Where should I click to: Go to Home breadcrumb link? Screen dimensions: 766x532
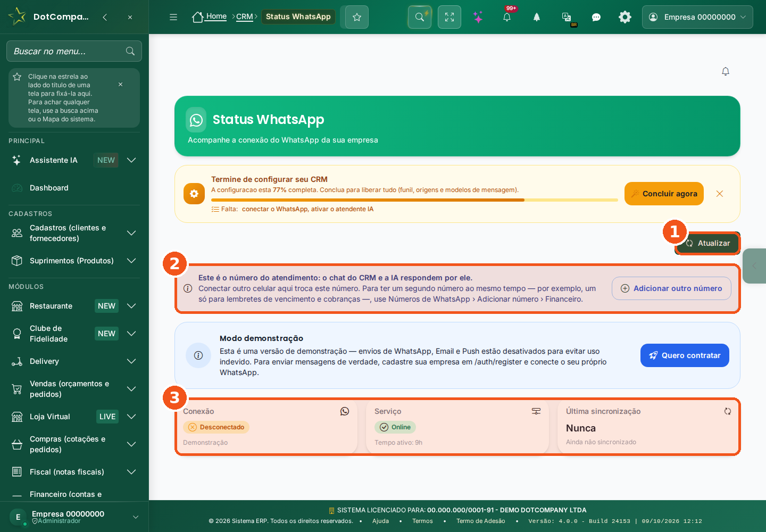pyautogui.click(x=210, y=16)
